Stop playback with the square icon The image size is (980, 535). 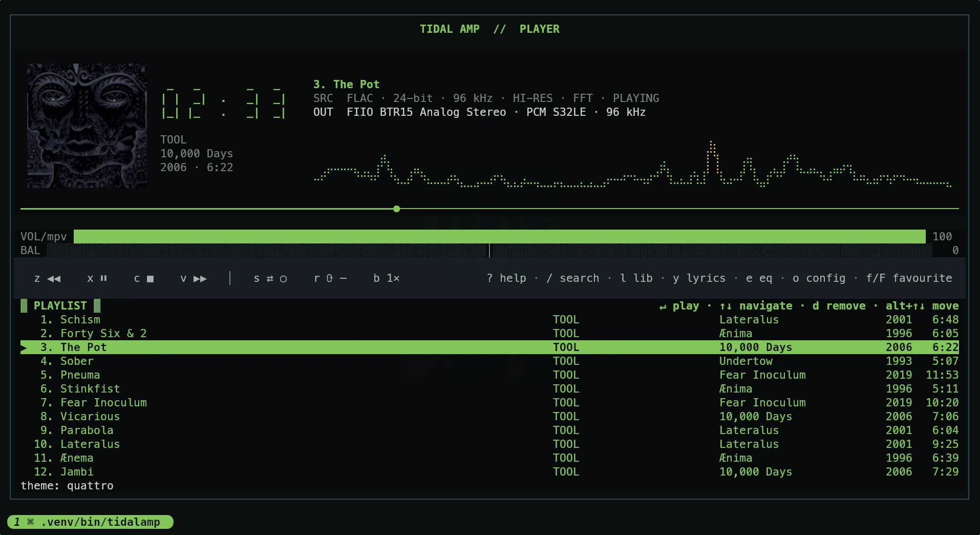[144, 278]
